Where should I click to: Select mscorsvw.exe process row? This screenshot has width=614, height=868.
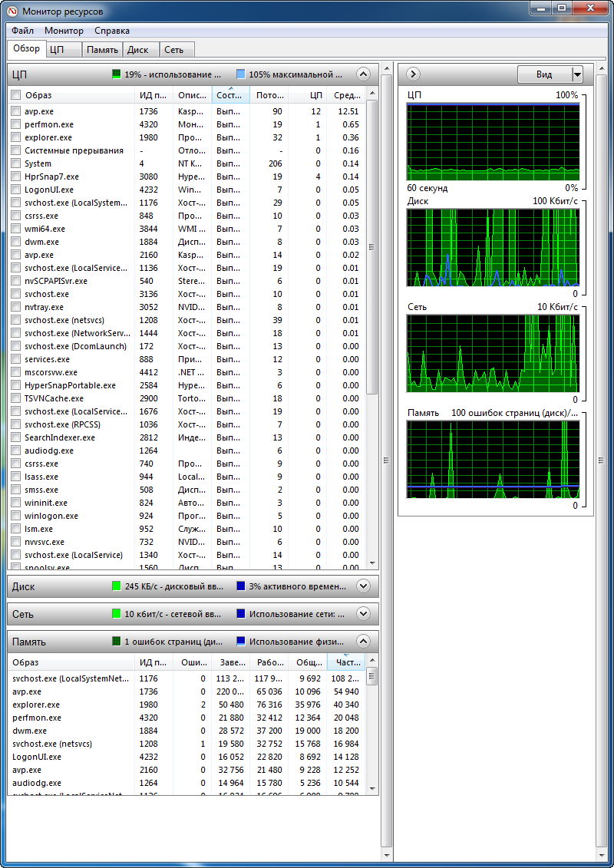point(187,372)
